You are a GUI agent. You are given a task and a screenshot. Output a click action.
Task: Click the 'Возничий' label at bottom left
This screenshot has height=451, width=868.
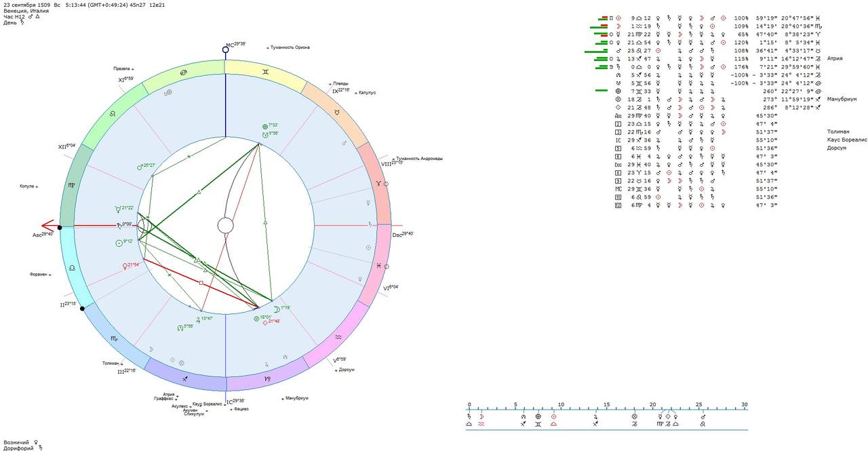16,442
